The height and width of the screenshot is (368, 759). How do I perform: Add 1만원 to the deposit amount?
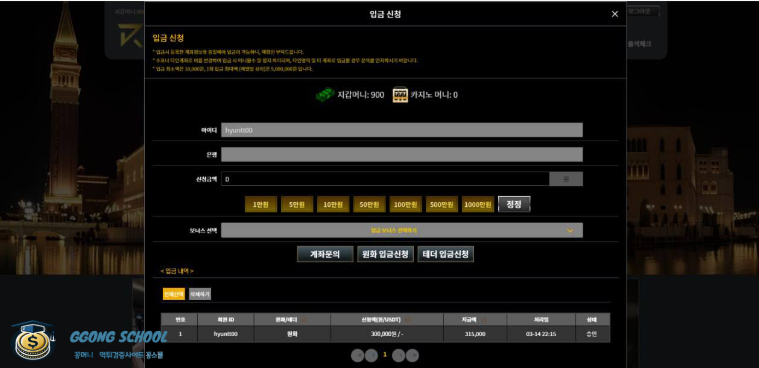coord(260,204)
